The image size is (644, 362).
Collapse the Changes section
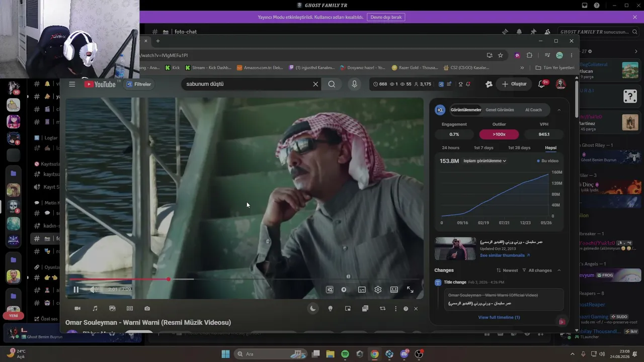pyautogui.click(x=559, y=270)
